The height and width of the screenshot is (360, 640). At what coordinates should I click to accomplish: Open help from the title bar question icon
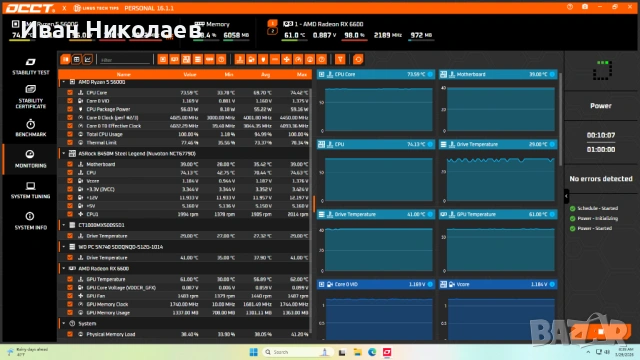pos(570,7)
